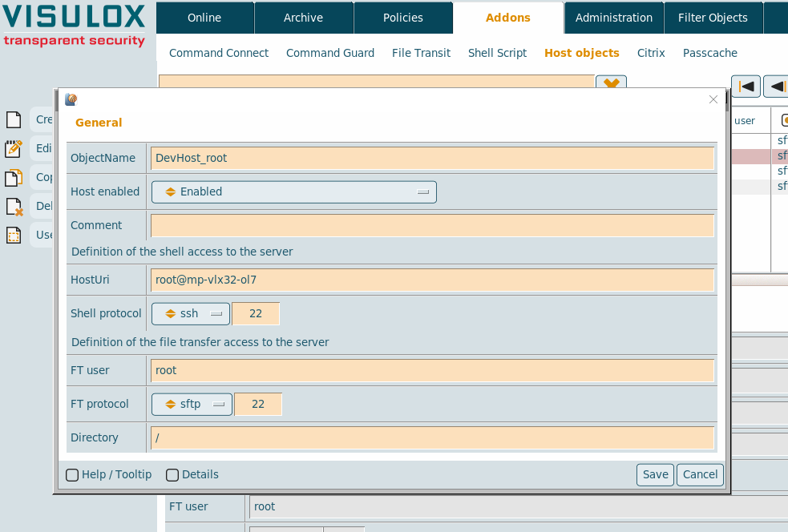Screen dimensions: 788x532
Task: Open the File Transit submenu
Action: coord(421,53)
